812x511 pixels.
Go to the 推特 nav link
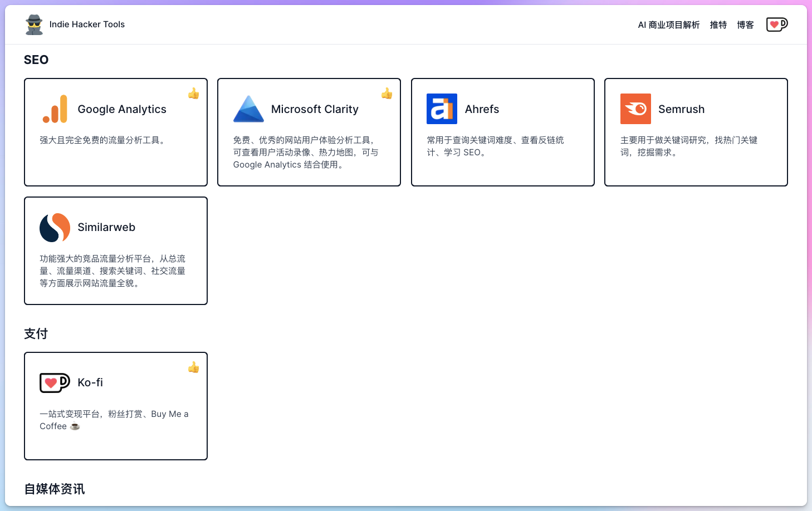pyautogui.click(x=718, y=25)
